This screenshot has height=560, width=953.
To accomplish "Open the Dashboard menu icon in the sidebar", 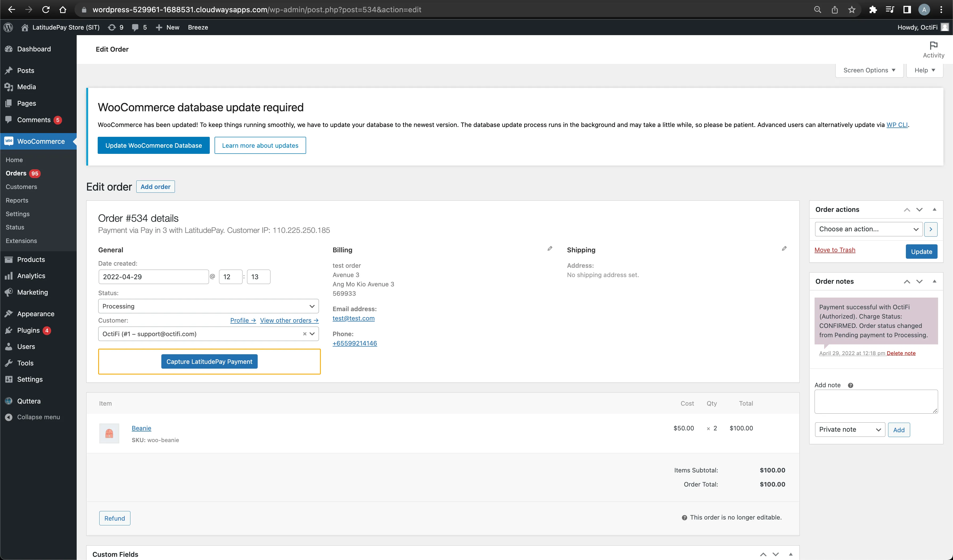I will click(x=8, y=49).
